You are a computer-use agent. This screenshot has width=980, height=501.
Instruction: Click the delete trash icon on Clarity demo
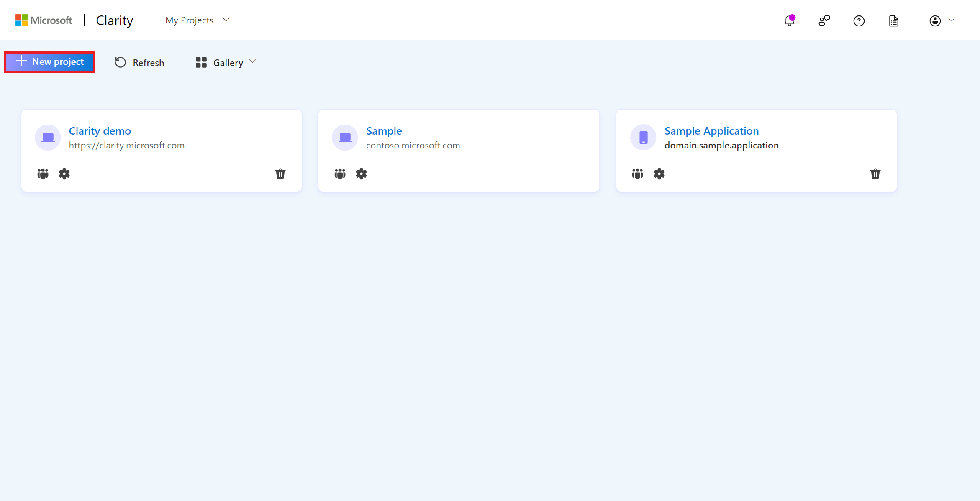280,174
